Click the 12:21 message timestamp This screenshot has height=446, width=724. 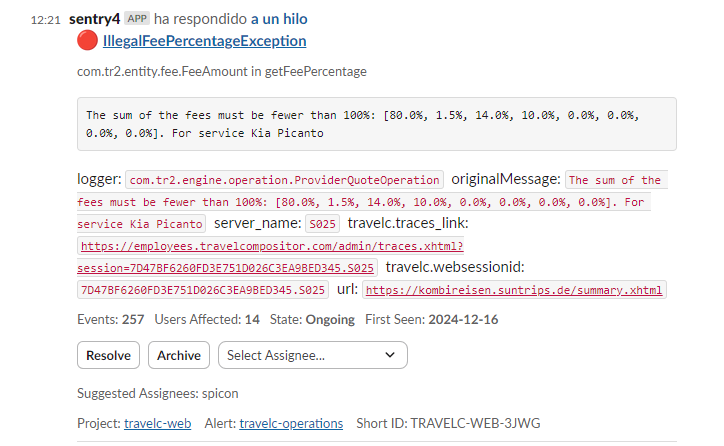click(x=46, y=20)
